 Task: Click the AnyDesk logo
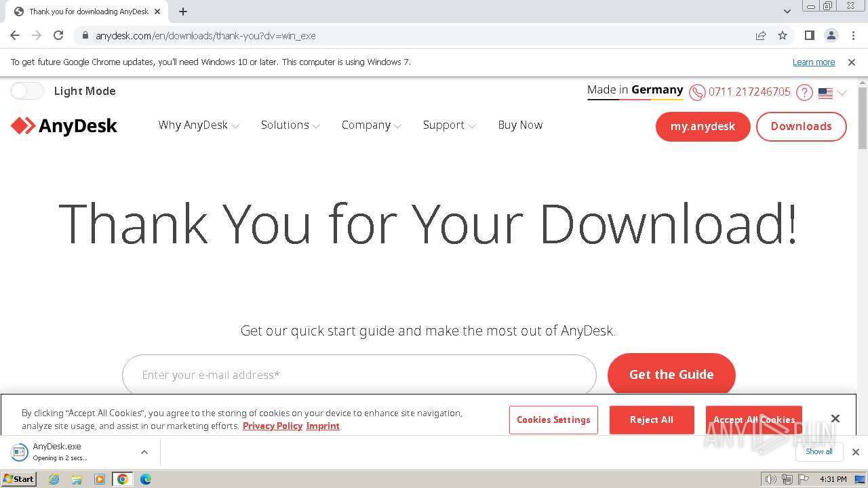pos(64,126)
